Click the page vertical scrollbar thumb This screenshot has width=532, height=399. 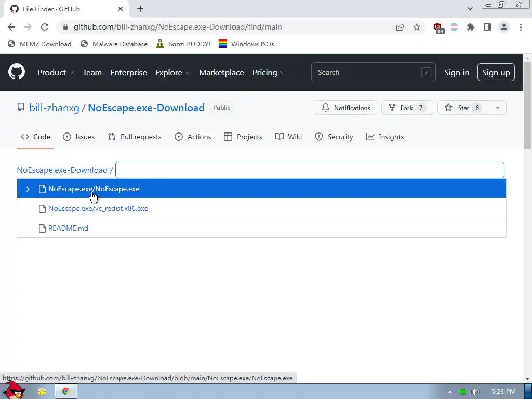528,105
